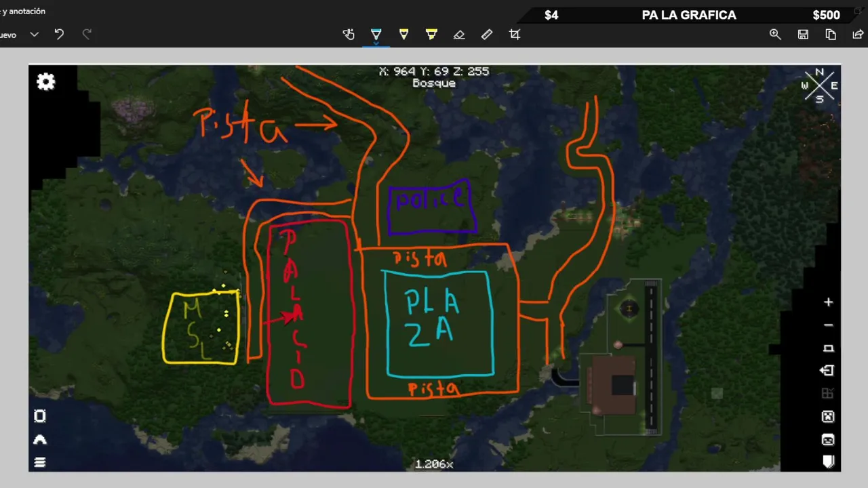Activate the ruler tool

click(487, 35)
